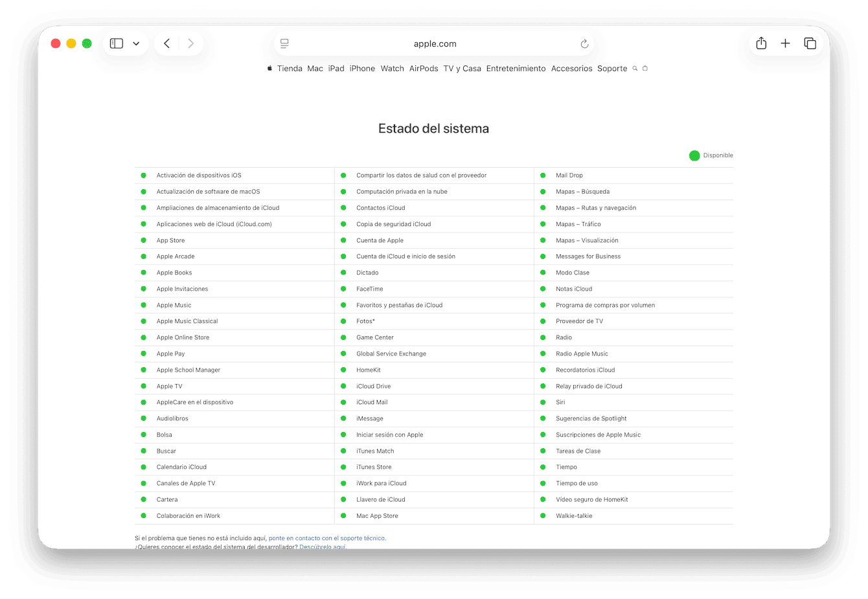Click the 'HomeKit' service name
The height and width of the screenshot is (599, 868).
pyautogui.click(x=369, y=370)
